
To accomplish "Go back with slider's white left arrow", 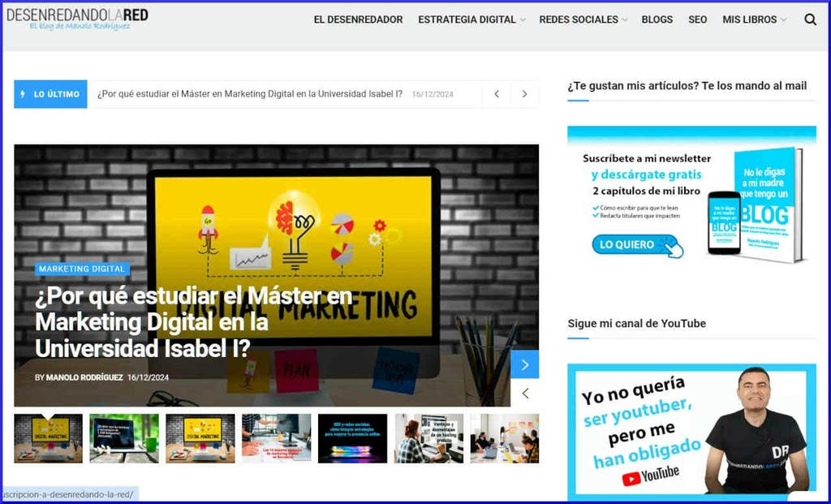I will [525, 394].
